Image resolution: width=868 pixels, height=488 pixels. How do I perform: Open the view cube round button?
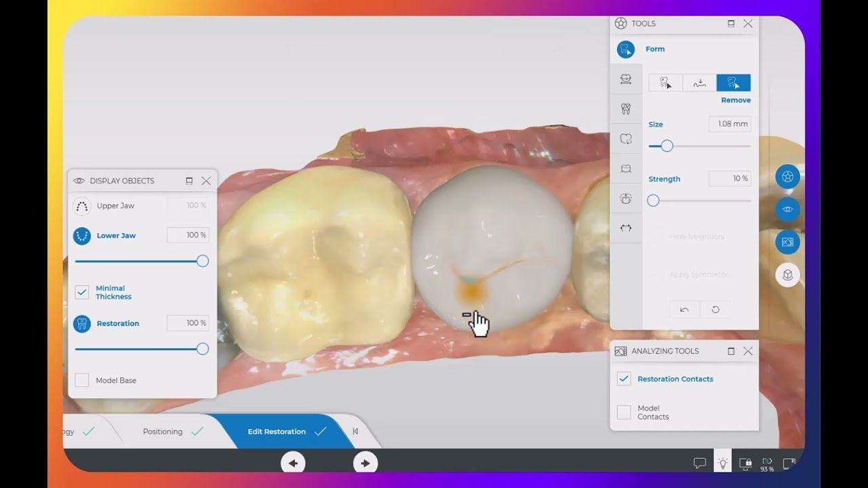(x=787, y=274)
